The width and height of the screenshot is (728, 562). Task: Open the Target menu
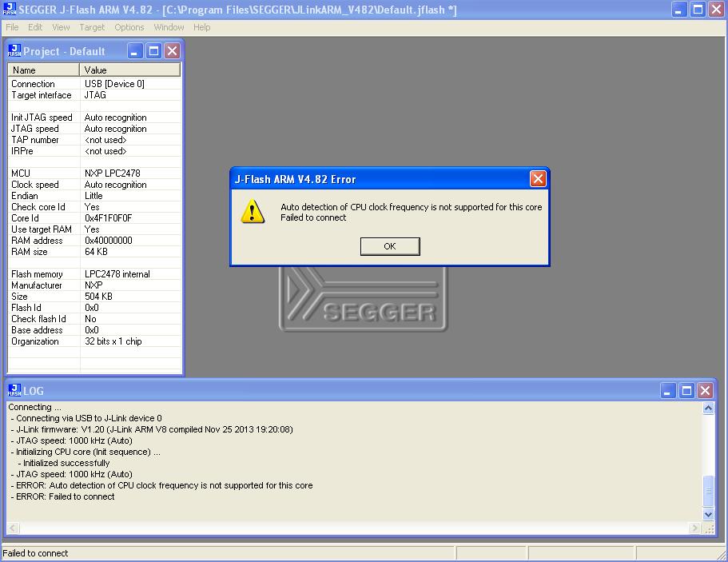tap(92, 27)
